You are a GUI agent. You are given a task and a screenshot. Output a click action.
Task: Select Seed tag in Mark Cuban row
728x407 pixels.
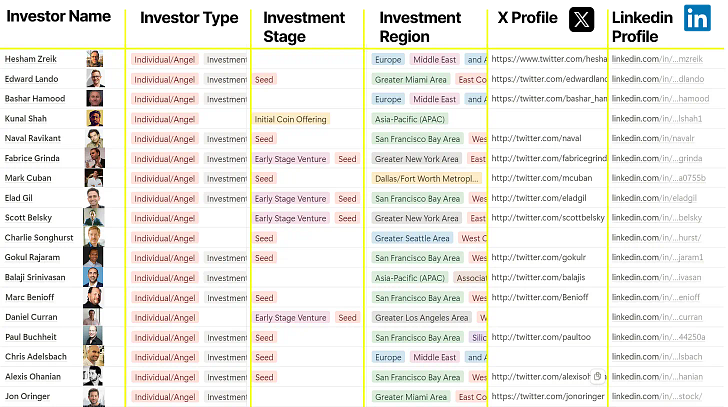click(x=264, y=179)
